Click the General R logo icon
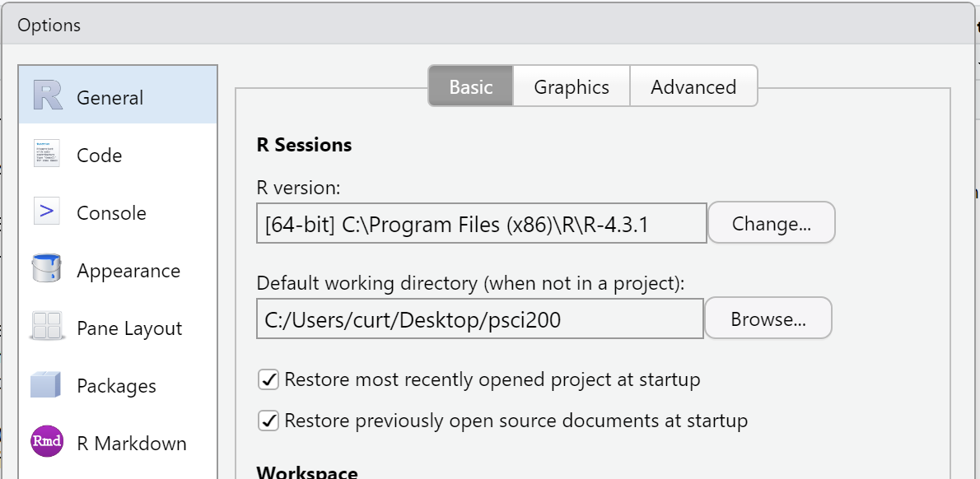Image resolution: width=980 pixels, height=479 pixels. [48, 95]
